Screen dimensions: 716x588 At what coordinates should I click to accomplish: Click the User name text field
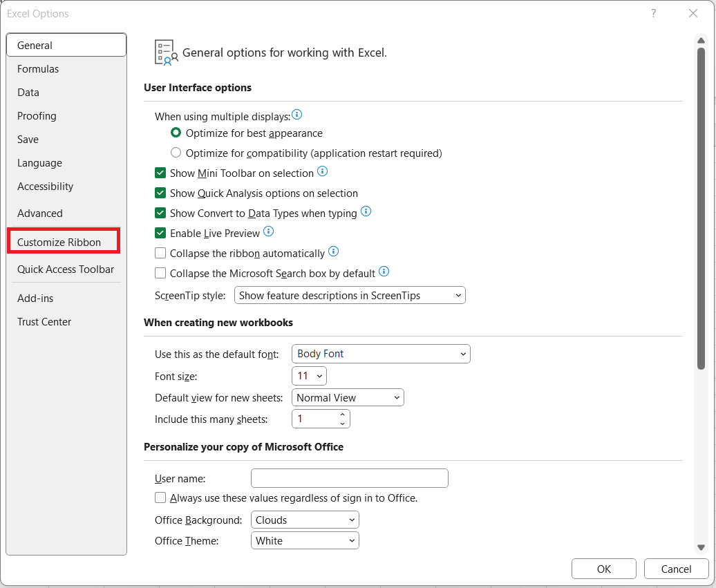(x=349, y=478)
